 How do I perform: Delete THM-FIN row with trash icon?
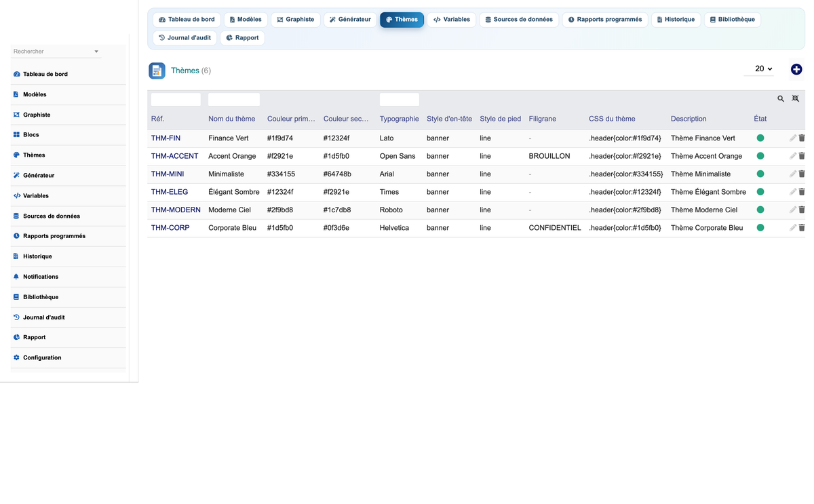click(x=802, y=138)
